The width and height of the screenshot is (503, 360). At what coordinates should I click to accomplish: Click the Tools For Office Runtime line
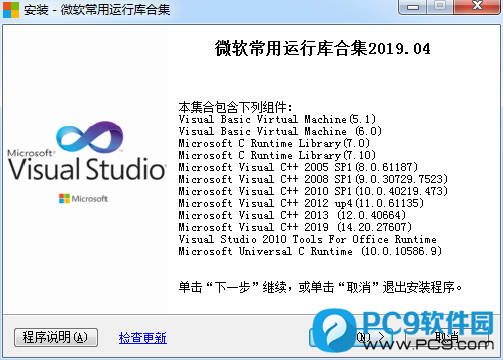(x=308, y=239)
